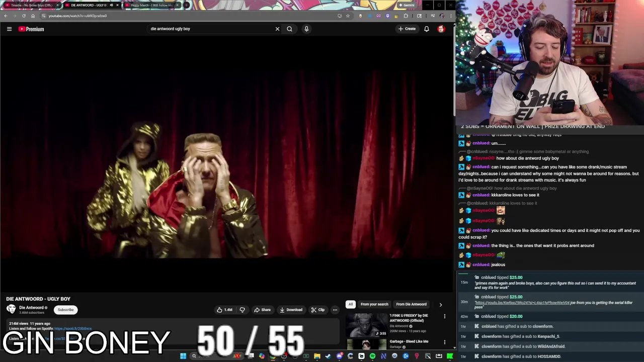Open the Create button
The image size is (644, 362).
[407, 29]
